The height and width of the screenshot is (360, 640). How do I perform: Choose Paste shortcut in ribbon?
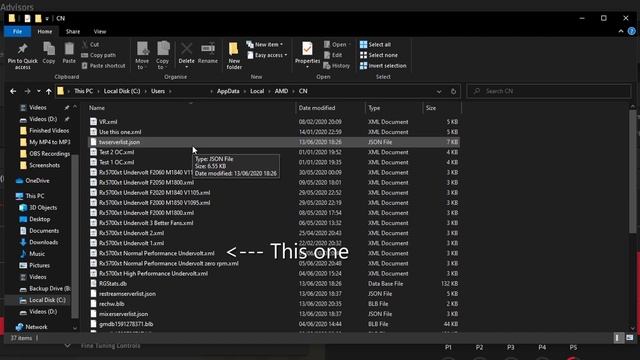click(x=103, y=65)
